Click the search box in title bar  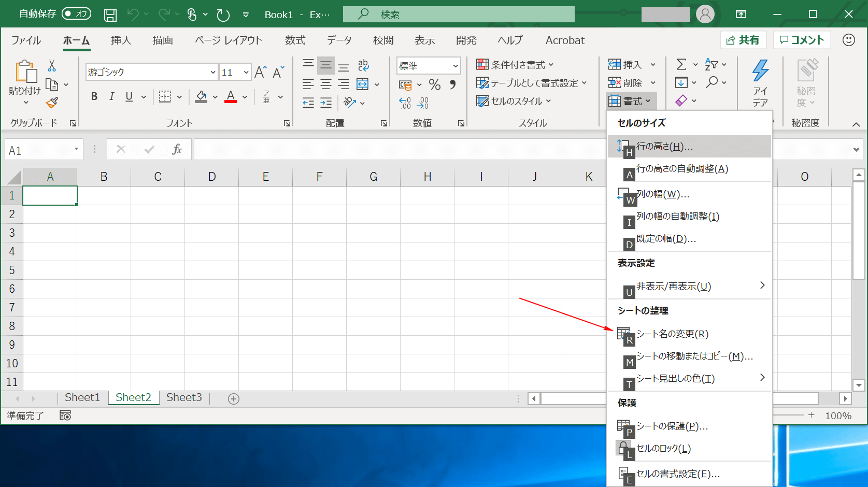pos(459,15)
